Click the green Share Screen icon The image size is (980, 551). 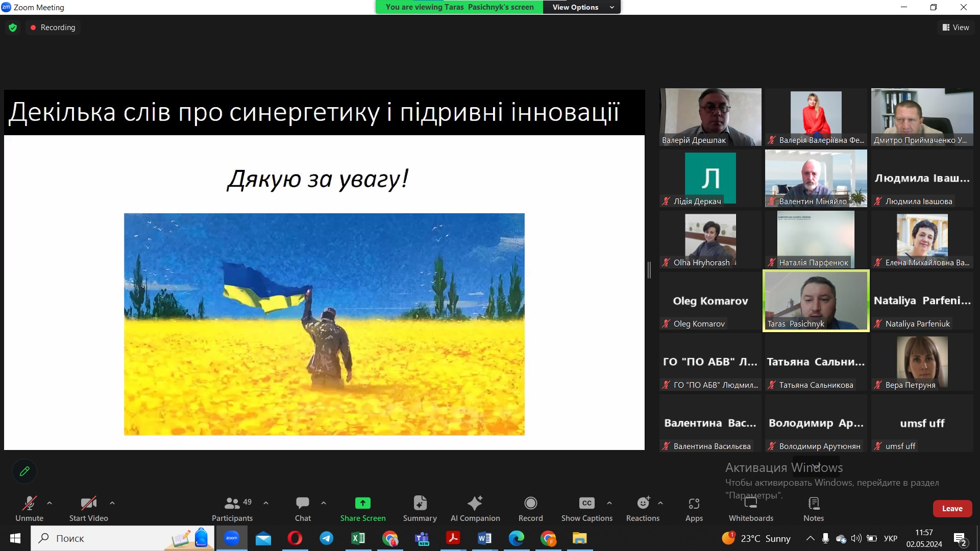363,503
